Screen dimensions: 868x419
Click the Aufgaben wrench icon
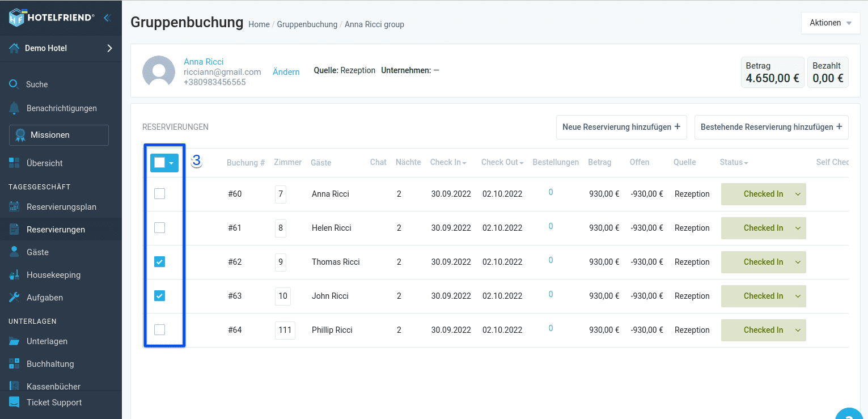pyautogui.click(x=14, y=298)
